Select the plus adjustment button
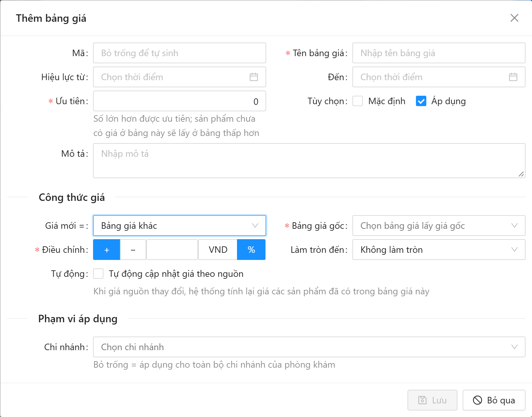Image resolution: width=532 pixels, height=417 pixels. tap(107, 250)
